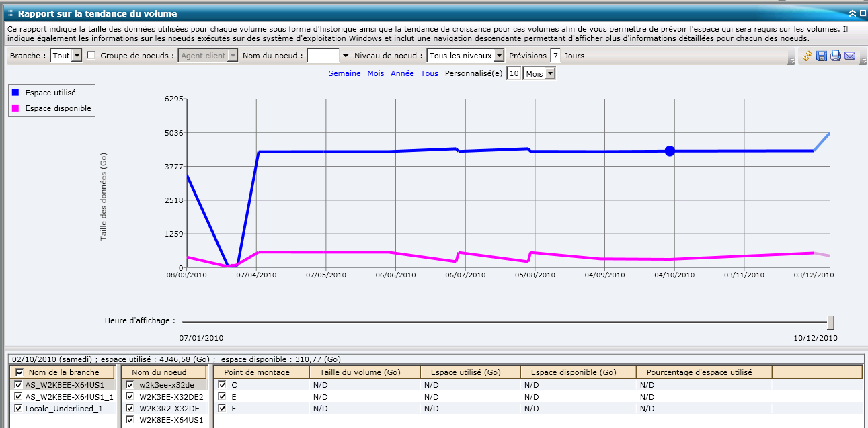
Task: Toggle the W2K8EE-X64US1 node checkbox
Action: (x=130, y=420)
